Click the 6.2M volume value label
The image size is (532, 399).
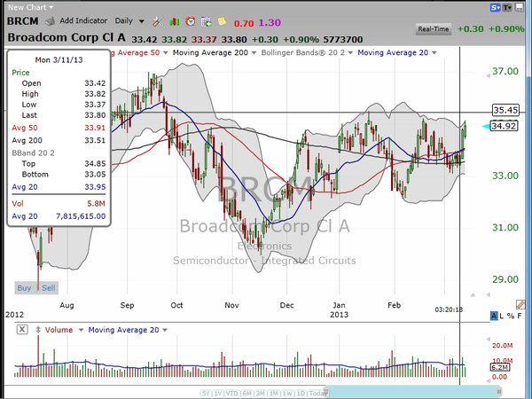click(x=500, y=367)
